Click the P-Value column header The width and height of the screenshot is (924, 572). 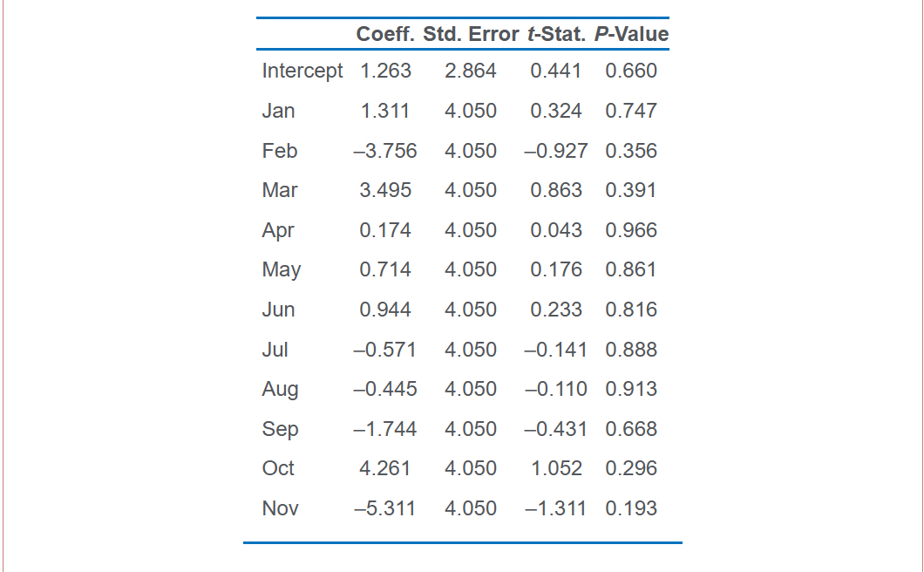point(631,35)
